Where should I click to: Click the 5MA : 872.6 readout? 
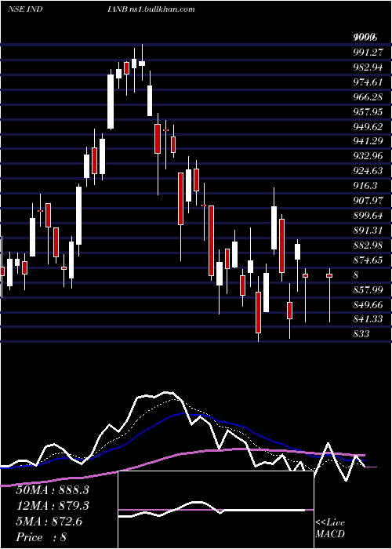point(49,522)
